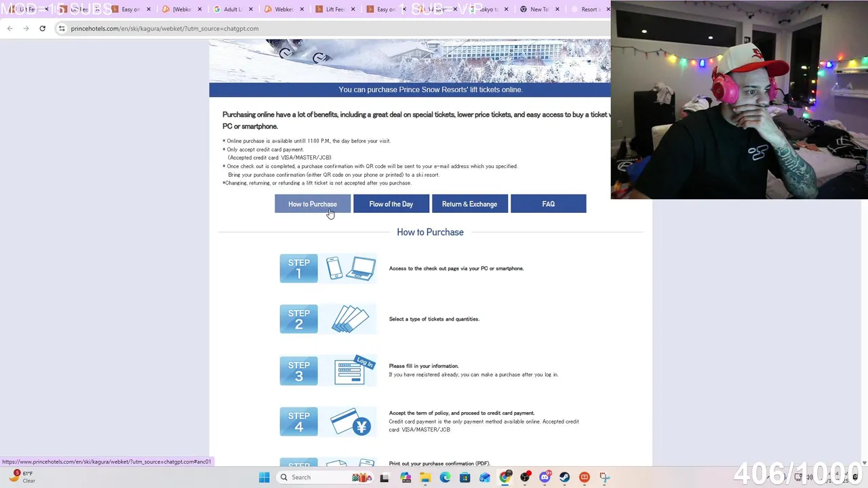Image resolution: width=868 pixels, height=488 pixels.
Task: View site information icon beside the URL
Action: pyautogui.click(x=62, y=28)
